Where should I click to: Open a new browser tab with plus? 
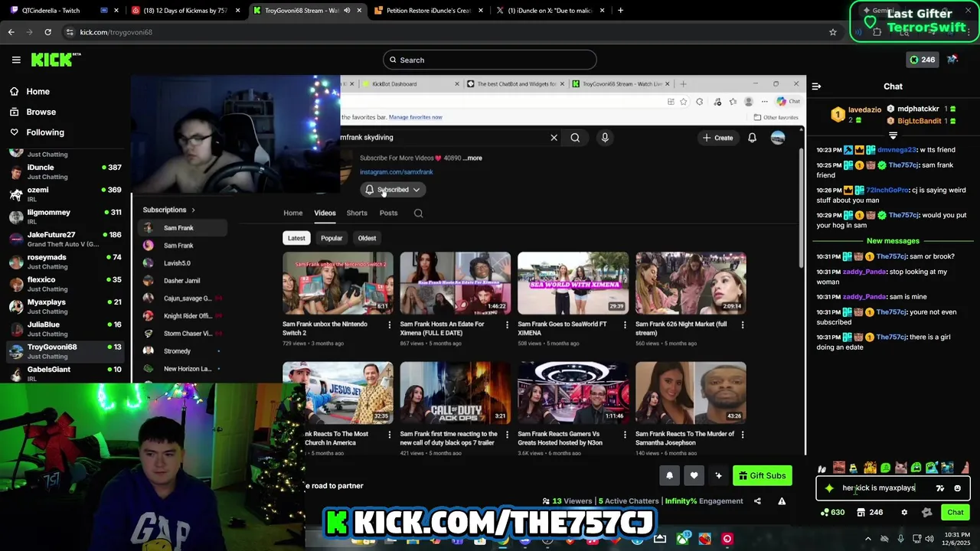click(x=620, y=11)
